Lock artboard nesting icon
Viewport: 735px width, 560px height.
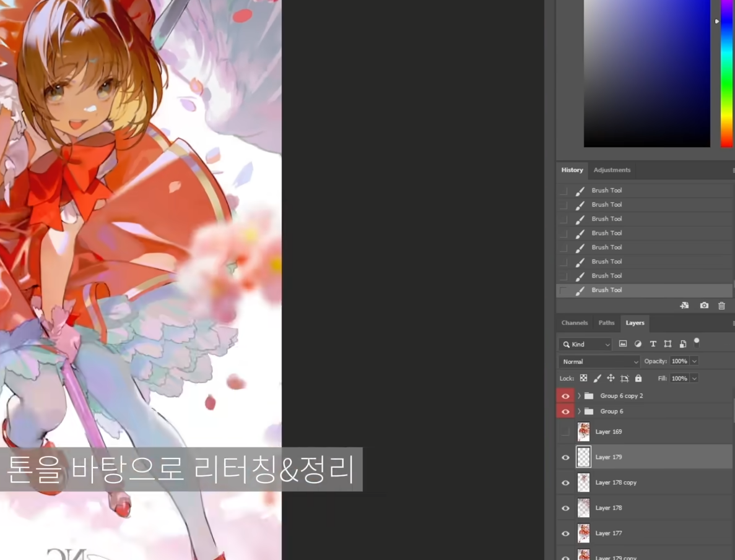624,378
